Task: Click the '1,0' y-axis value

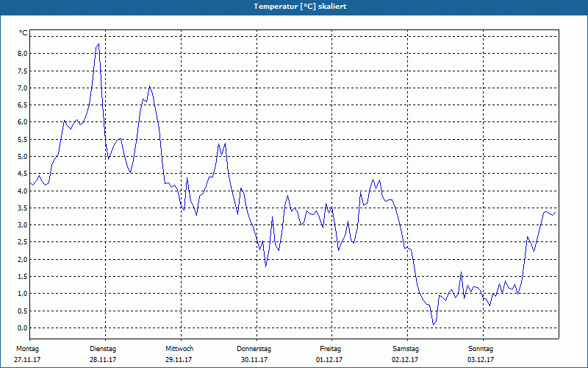Action: click(x=23, y=294)
